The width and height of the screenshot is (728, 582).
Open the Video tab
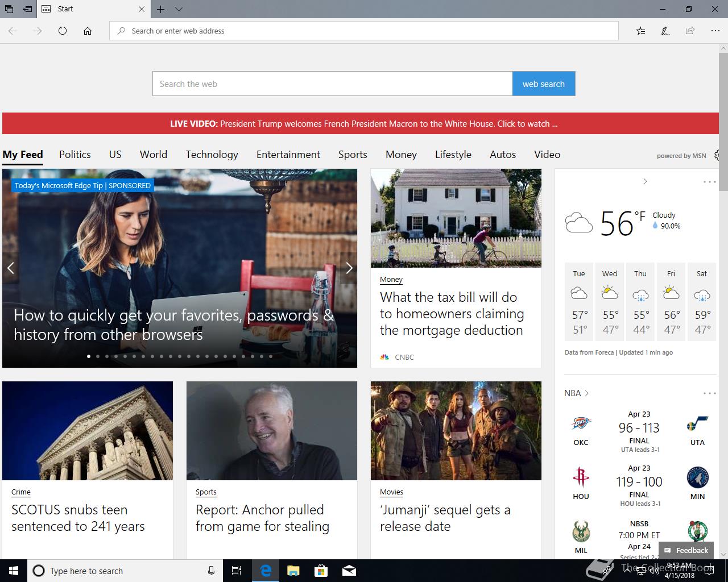[x=547, y=155]
